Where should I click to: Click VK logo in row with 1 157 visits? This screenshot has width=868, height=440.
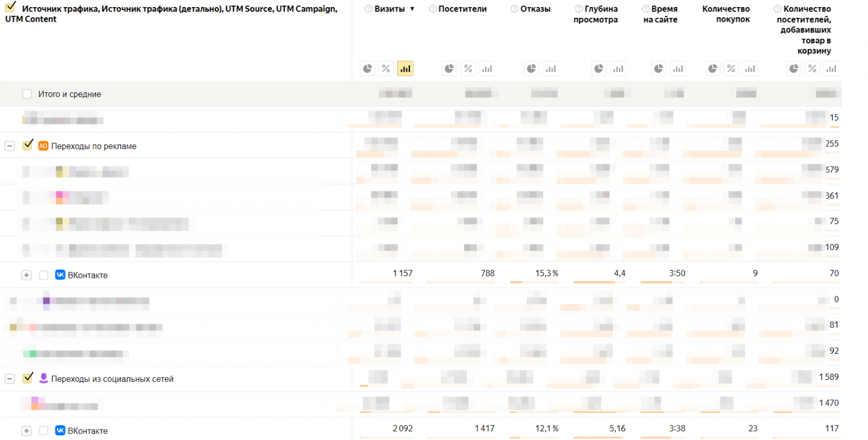pyautogui.click(x=60, y=275)
